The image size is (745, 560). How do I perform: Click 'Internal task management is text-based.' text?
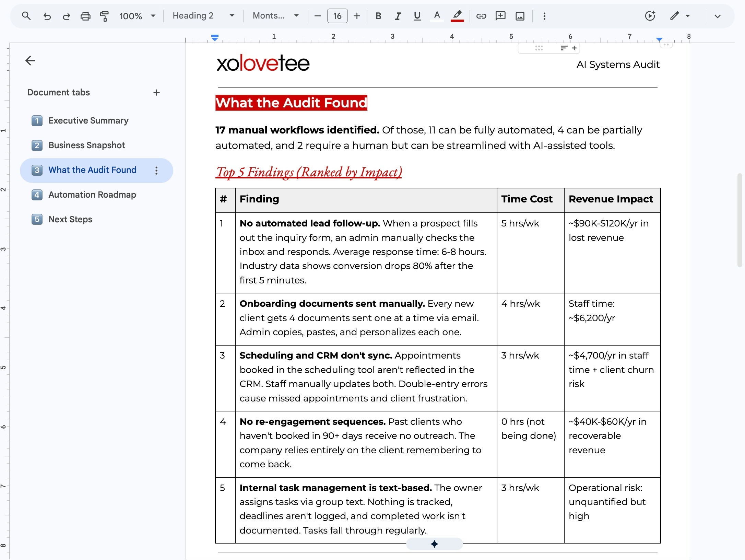pyautogui.click(x=335, y=488)
